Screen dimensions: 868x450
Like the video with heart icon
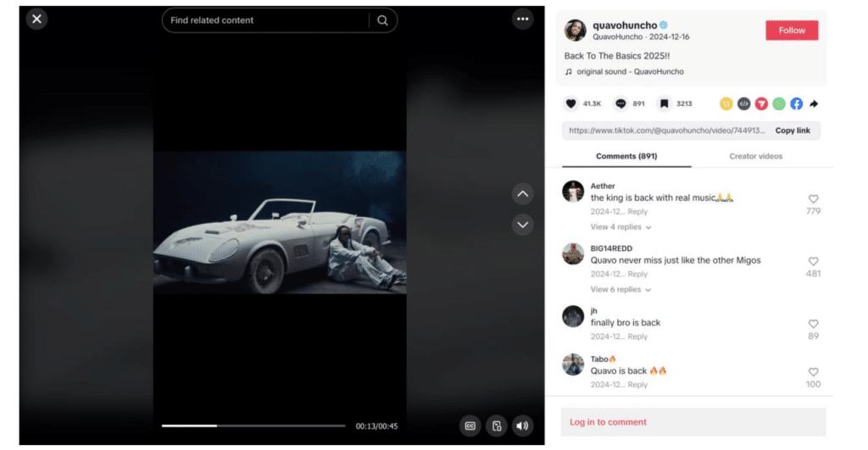[571, 103]
